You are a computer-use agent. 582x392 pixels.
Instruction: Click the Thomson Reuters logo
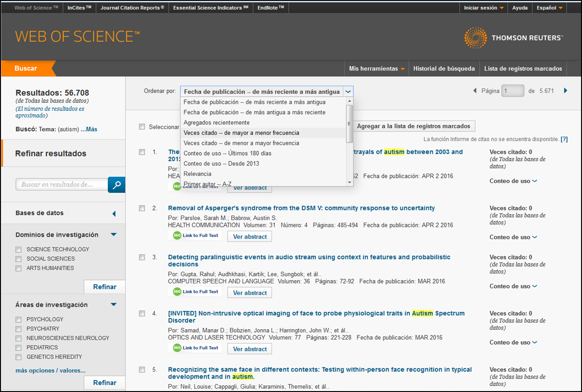tap(513, 38)
